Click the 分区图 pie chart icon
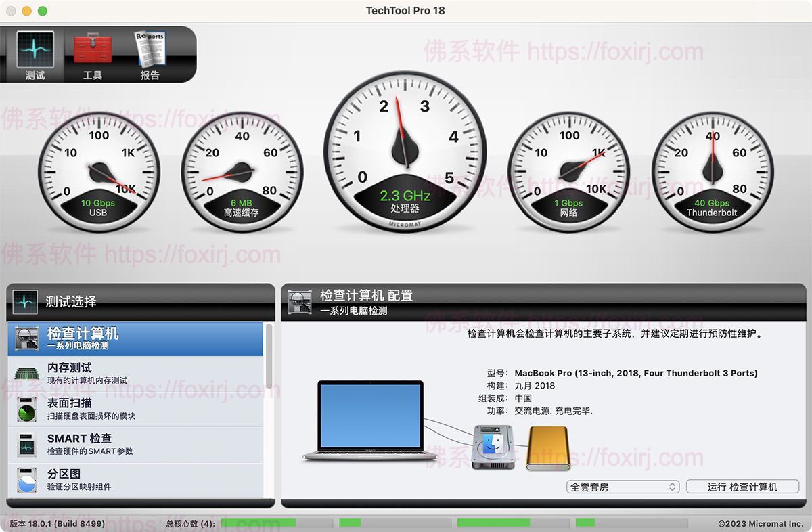The width and height of the screenshot is (812, 532). click(x=27, y=479)
